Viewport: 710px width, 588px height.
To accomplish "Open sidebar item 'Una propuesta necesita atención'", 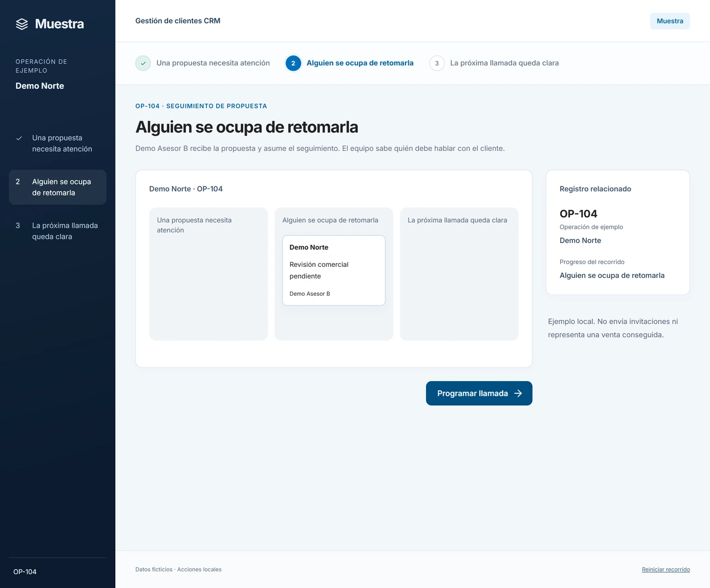I will (58, 143).
